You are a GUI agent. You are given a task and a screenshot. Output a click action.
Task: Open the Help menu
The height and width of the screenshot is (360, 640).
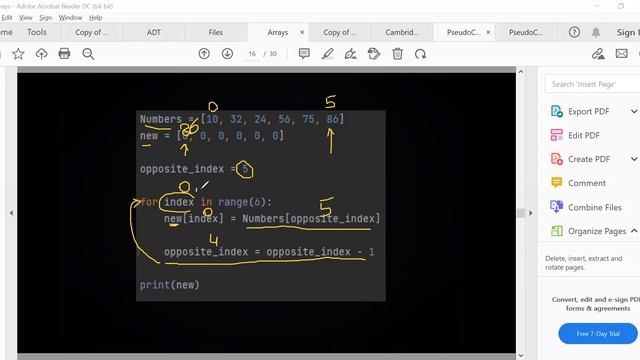(x=96, y=18)
